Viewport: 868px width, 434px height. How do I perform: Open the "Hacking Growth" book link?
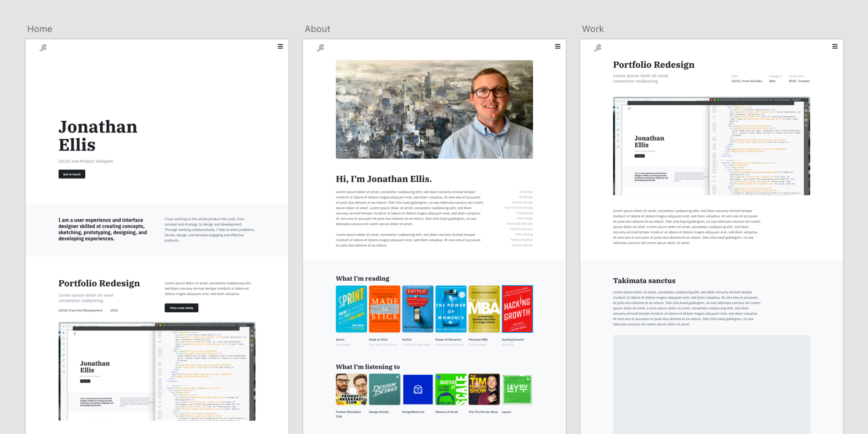point(517,309)
